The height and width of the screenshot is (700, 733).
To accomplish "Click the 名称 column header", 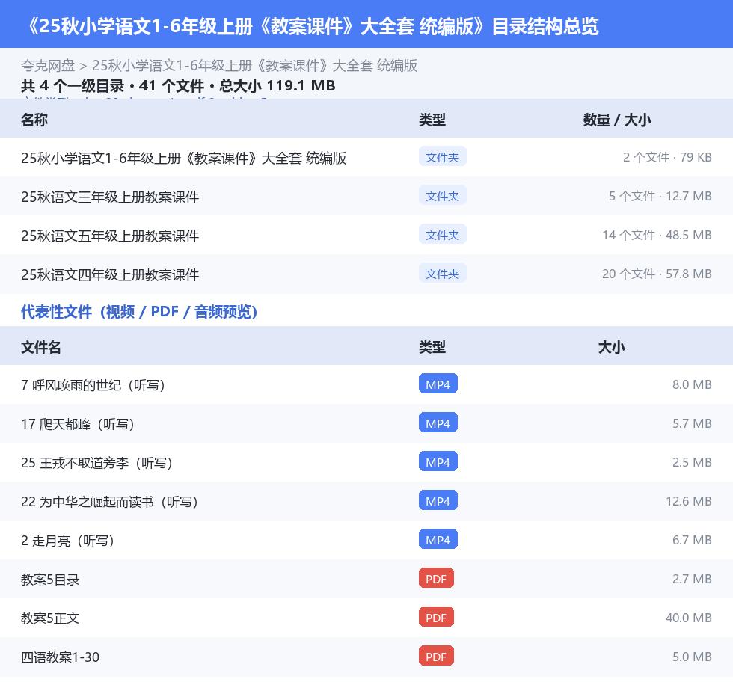I will pyautogui.click(x=34, y=120).
